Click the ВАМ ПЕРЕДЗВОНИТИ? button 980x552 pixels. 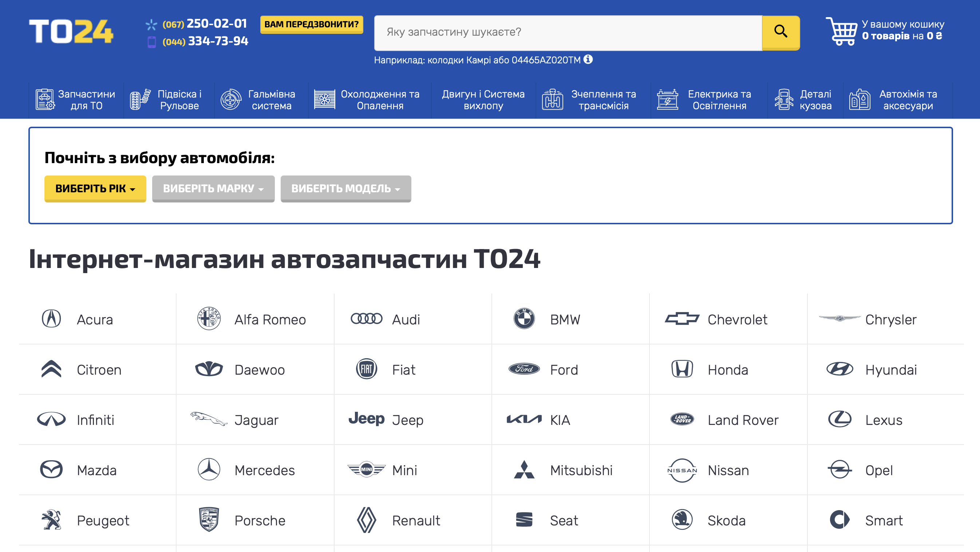311,24
